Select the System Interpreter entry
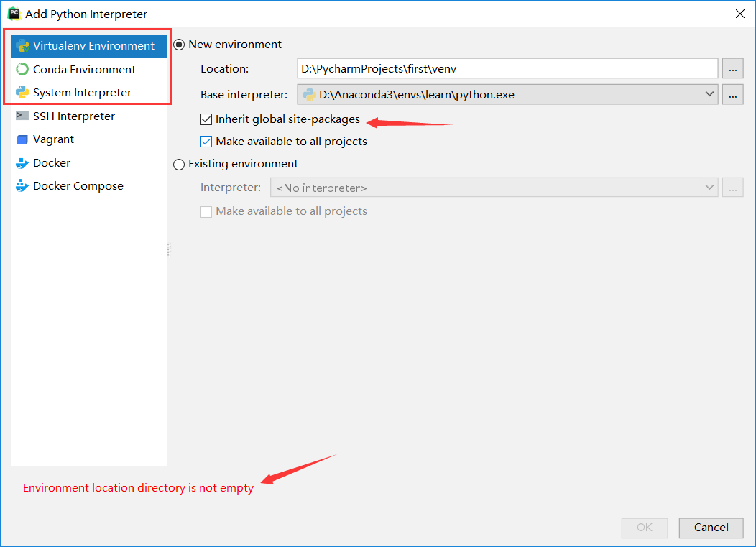Viewport: 756px width, 547px height. [89, 92]
